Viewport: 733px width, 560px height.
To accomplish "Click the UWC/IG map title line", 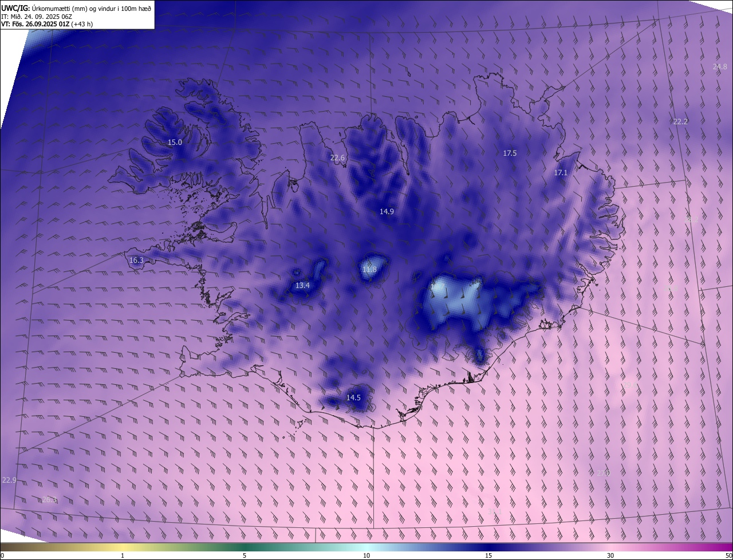I will 76,8.
